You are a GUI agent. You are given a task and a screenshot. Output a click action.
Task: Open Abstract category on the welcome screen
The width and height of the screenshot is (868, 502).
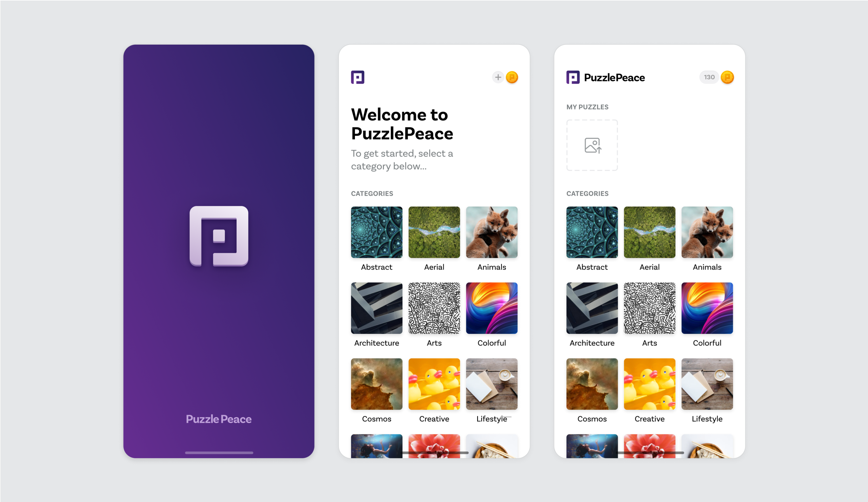pos(377,232)
